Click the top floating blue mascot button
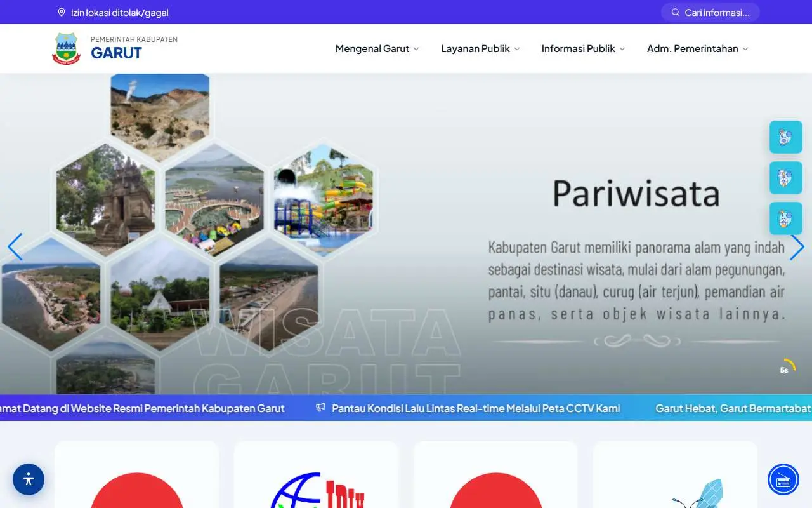This screenshot has width=812, height=508. tap(786, 137)
